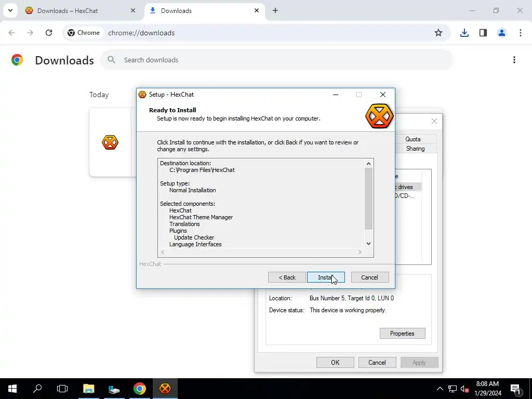Open the Windows Start menu

12,389
